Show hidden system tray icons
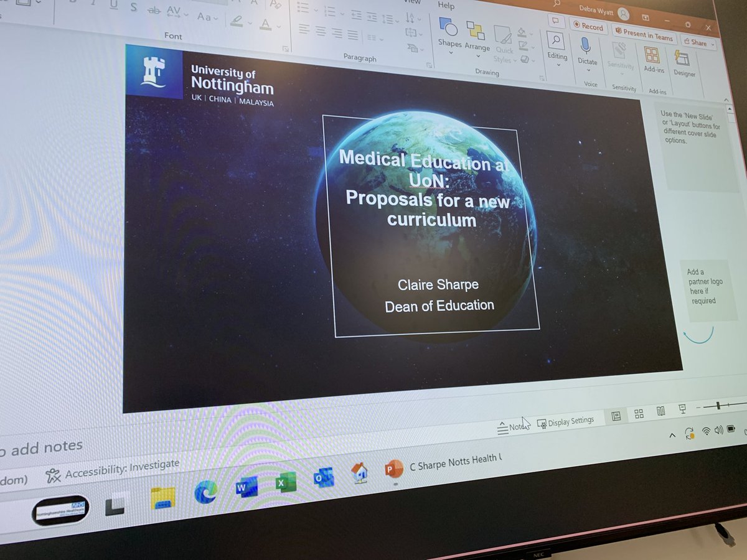The image size is (747, 560). 672,435
